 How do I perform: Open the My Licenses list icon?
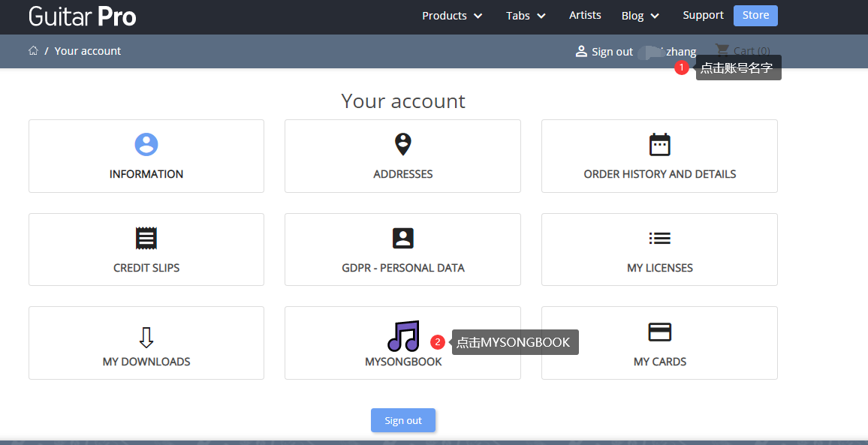click(659, 238)
